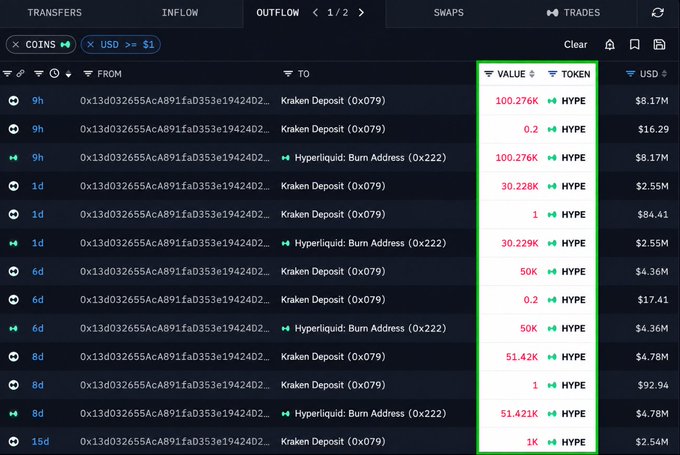Click the HYPE token in the 30.228K row
This screenshot has height=455, width=680.
pyautogui.click(x=566, y=186)
